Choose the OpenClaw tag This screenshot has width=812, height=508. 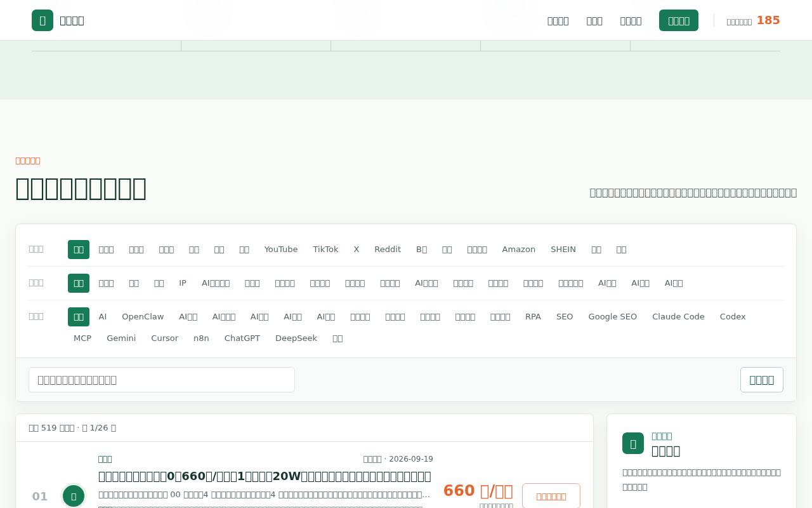[143, 317]
